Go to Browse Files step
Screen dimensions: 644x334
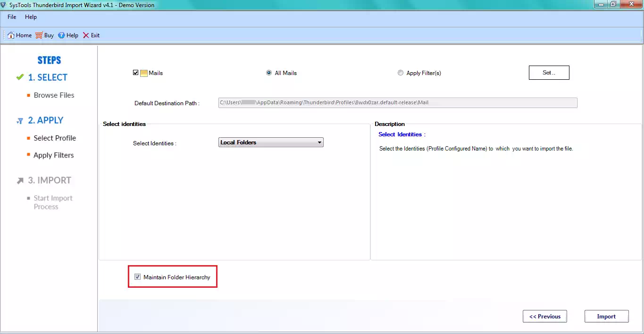click(54, 95)
